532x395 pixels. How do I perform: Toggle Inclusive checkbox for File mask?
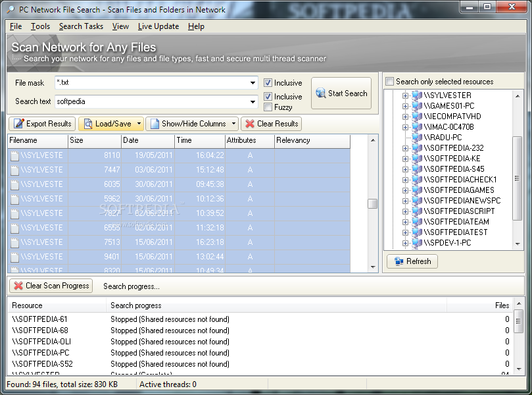(268, 82)
